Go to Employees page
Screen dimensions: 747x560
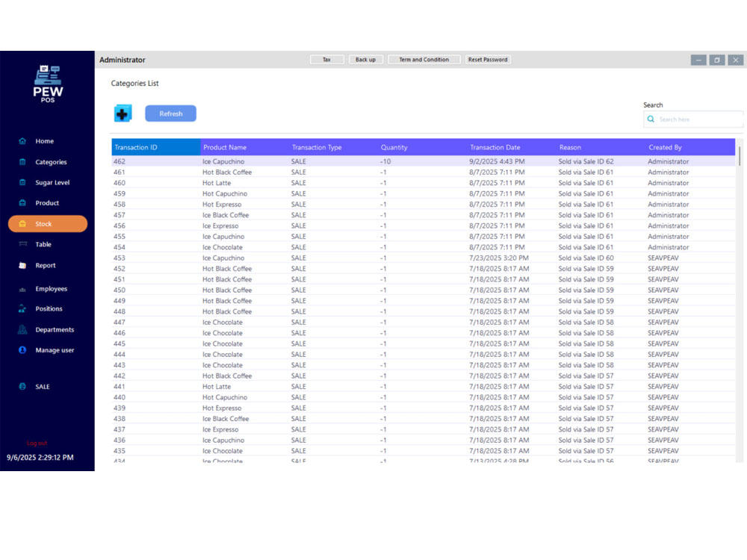click(x=52, y=289)
